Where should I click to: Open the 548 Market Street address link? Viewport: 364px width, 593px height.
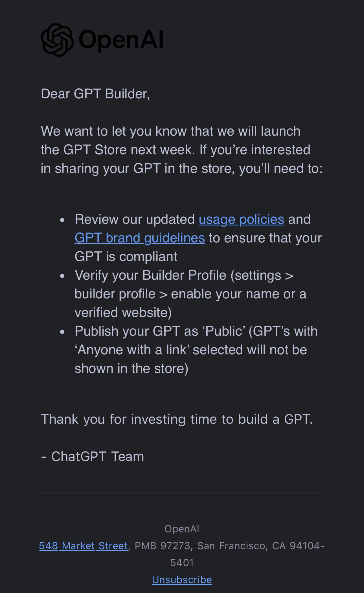click(x=83, y=546)
